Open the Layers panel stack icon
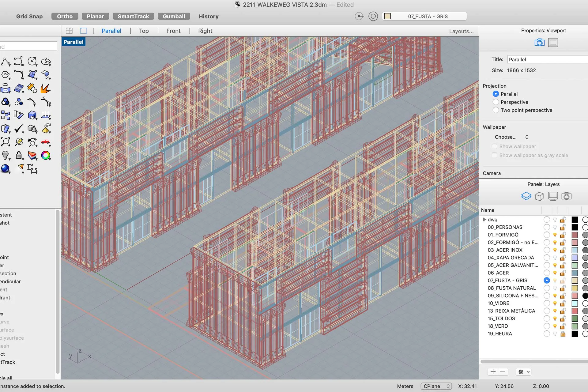Viewport: 588px width, 392px height. click(x=526, y=196)
